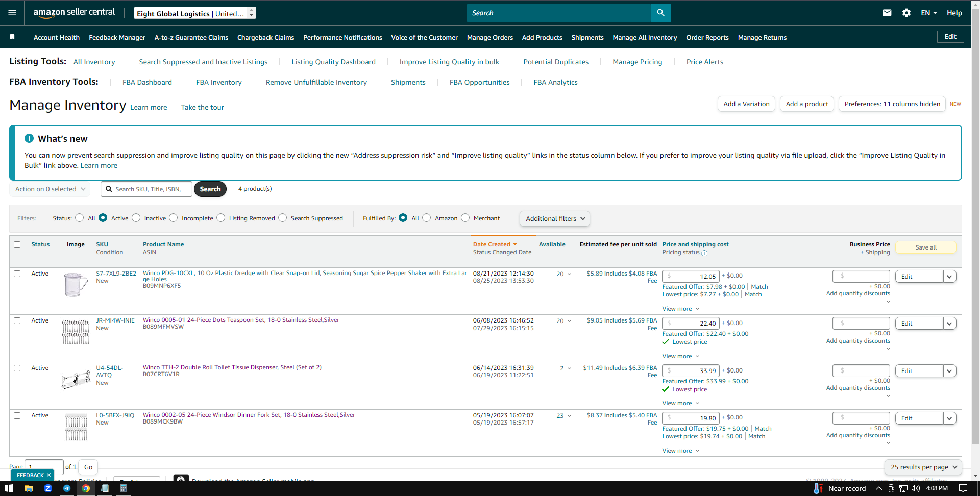Expand View more for teaspoon set row

680,356
